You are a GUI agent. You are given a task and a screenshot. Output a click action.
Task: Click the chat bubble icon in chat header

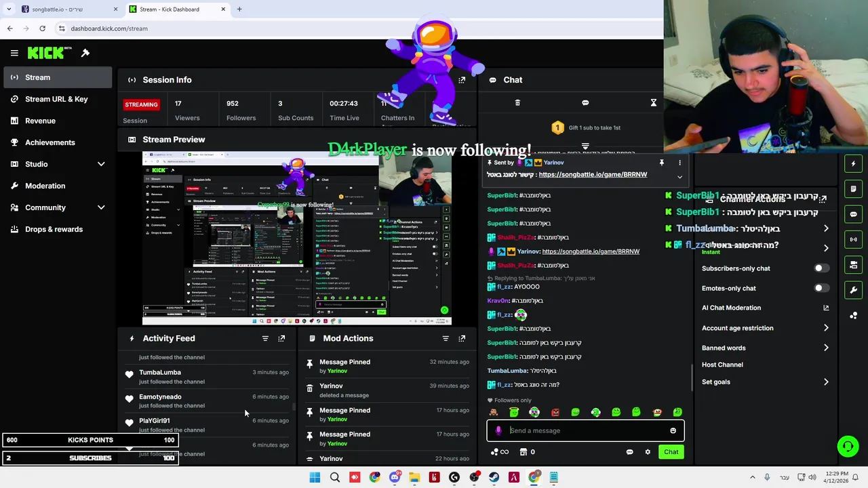pos(585,103)
